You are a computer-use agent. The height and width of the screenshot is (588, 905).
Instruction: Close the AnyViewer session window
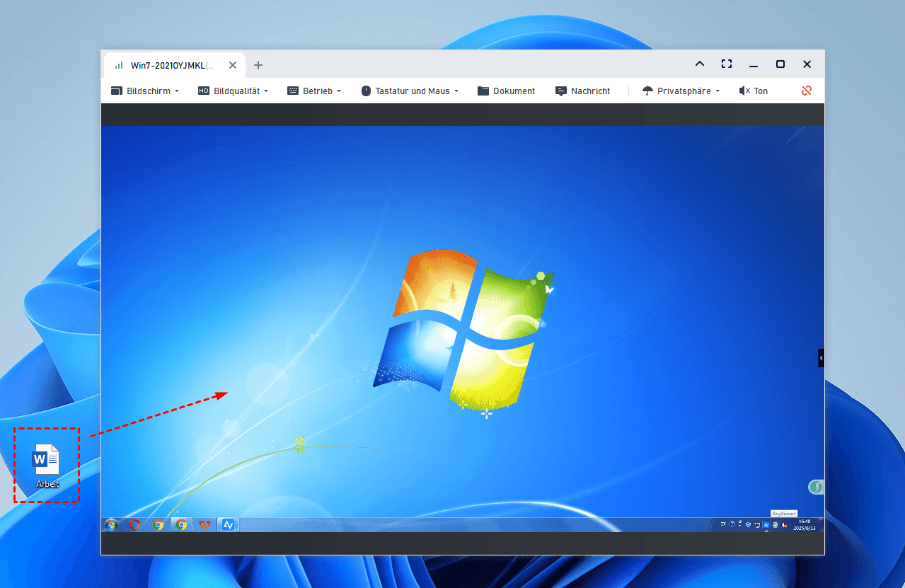[807, 64]
